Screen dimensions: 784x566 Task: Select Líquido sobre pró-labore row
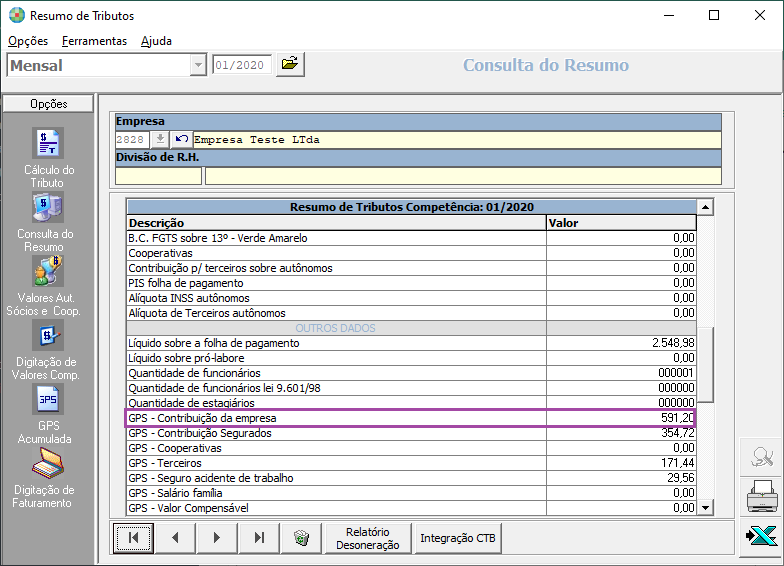(411, 358)
